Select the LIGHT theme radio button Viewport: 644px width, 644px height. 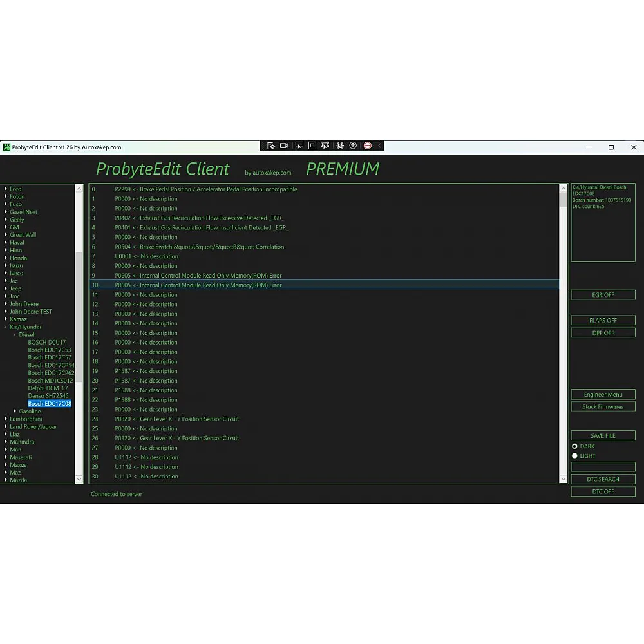pyautogui.click(x=574, y=456)
